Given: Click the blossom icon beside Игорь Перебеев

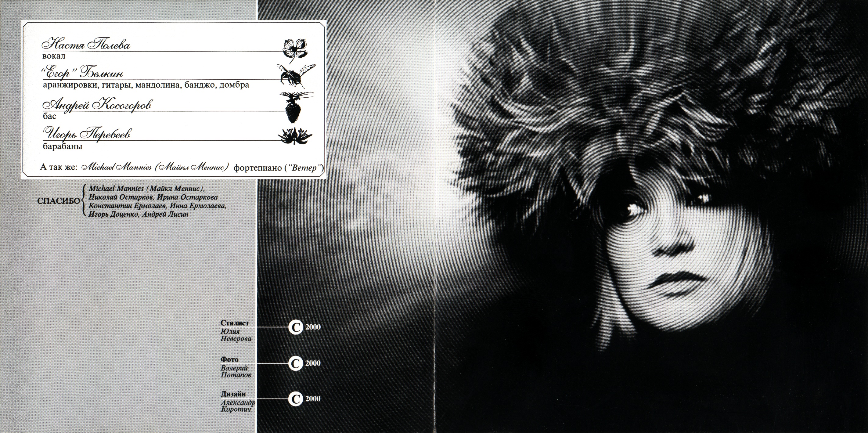Looking at the screenshot, I should coord(295,135).
